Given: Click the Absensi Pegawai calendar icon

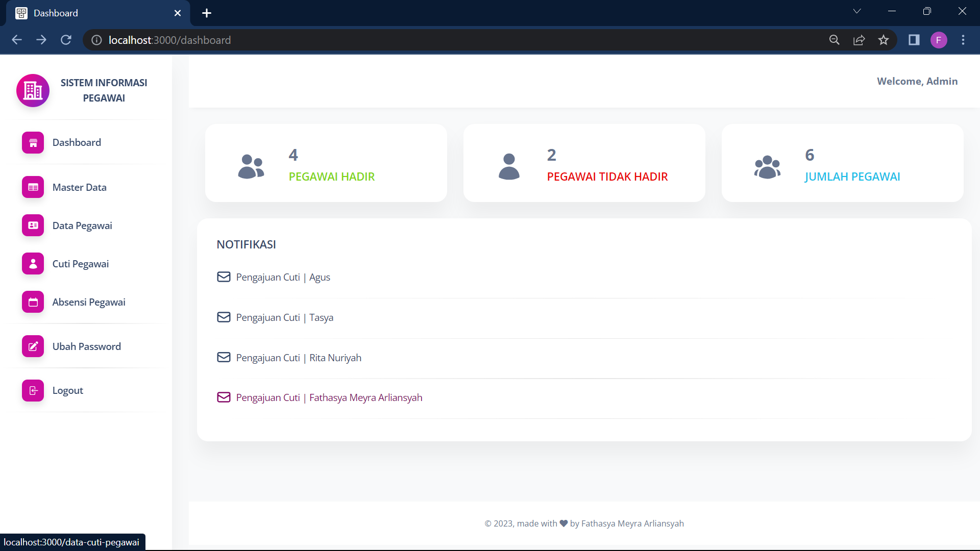Looking at the screenshot, I should point(33,302).
